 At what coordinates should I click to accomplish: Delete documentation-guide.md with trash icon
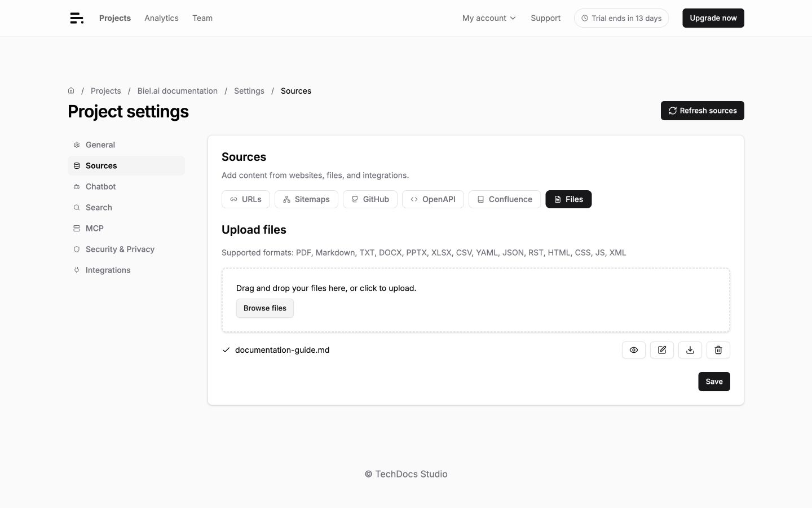(718, 350)
